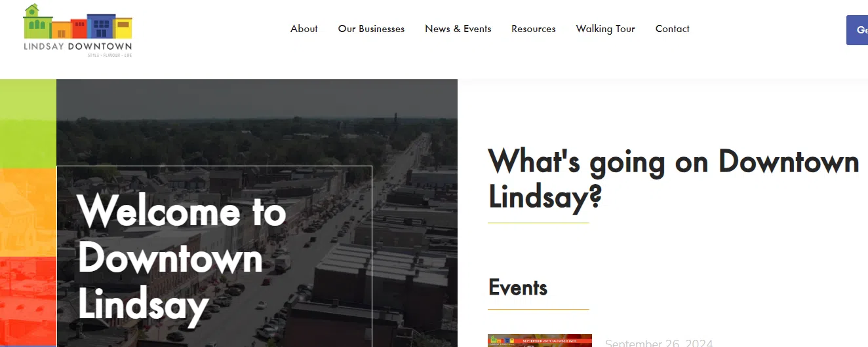This screenshot has height=347, width=868.
Task: Open Our Businesses in the navigation
Action: pos(371,29)
